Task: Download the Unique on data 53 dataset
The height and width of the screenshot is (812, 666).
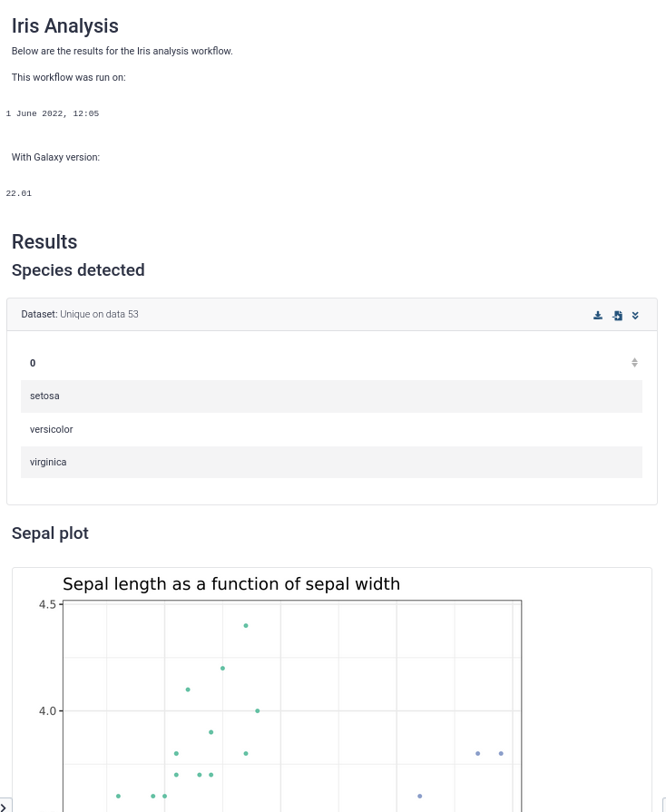Action: 598,316
